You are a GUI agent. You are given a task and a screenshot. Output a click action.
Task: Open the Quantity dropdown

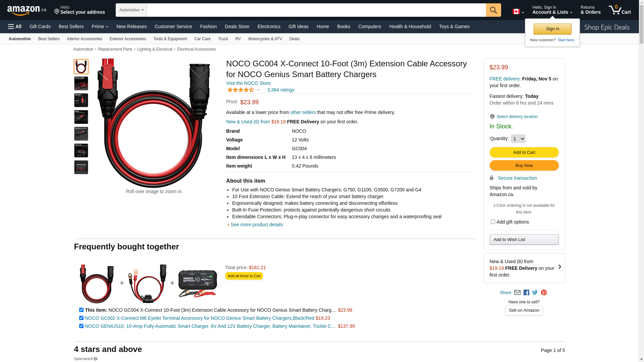518,139
